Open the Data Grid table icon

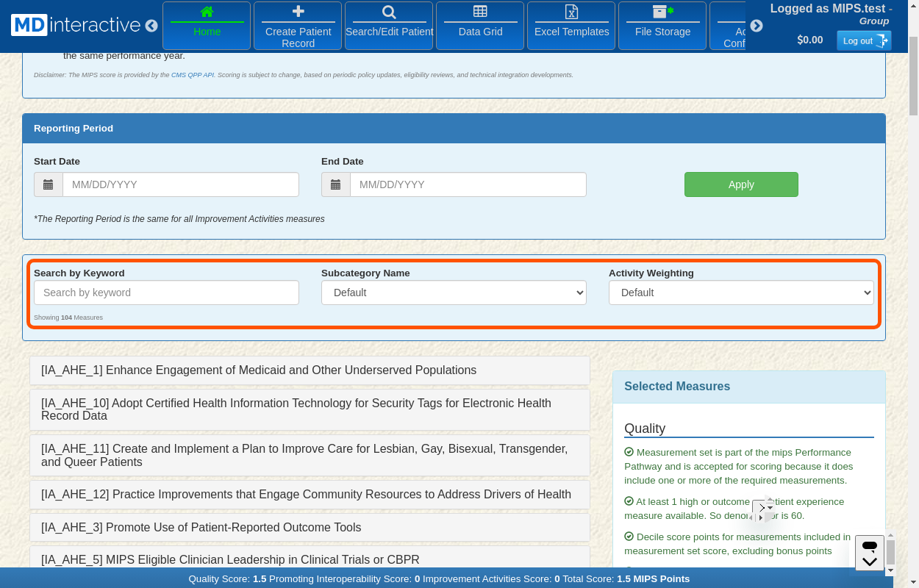pyautogui.click(x=480, y=12)
